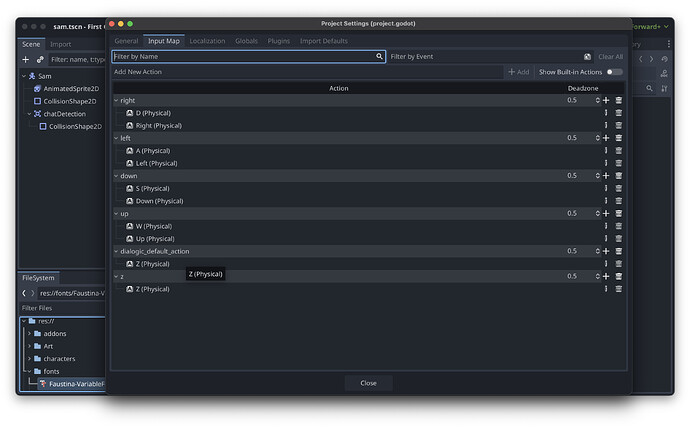Viewport: 690px width, 429px height.
Task: Open the Import Defaults tab
Action: tap(323, 41)
